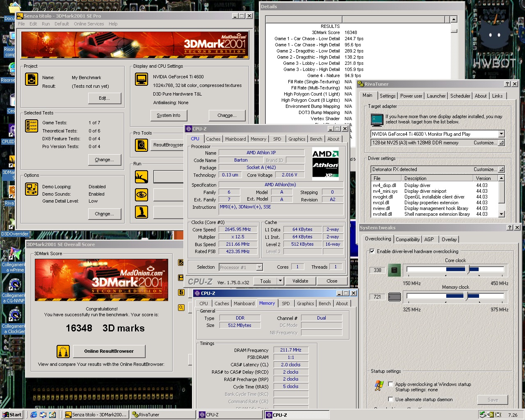
Task: Open the CPU-Z Tools dropdown arrow
Action: [281, 281]
